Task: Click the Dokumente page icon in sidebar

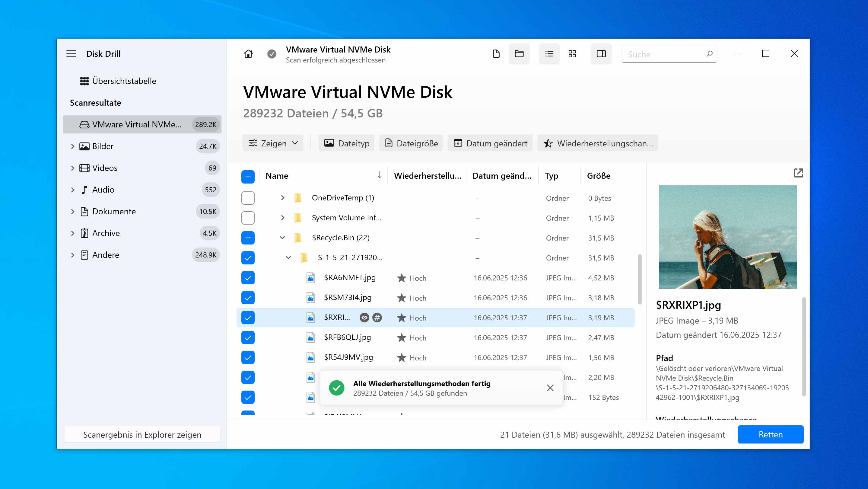Action: pyautogui.click(x=84, y=211)
